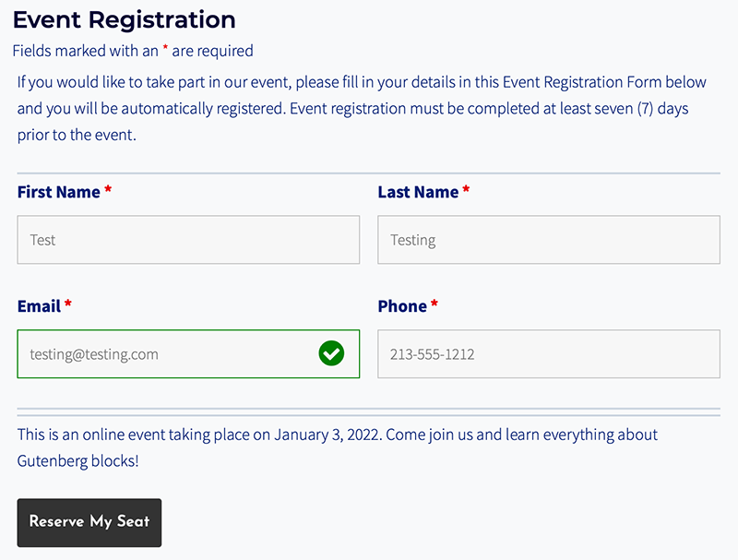Click the Phone field showing 213-555-1212
This screenshot has width=738, height=560.
coord(548,353)
